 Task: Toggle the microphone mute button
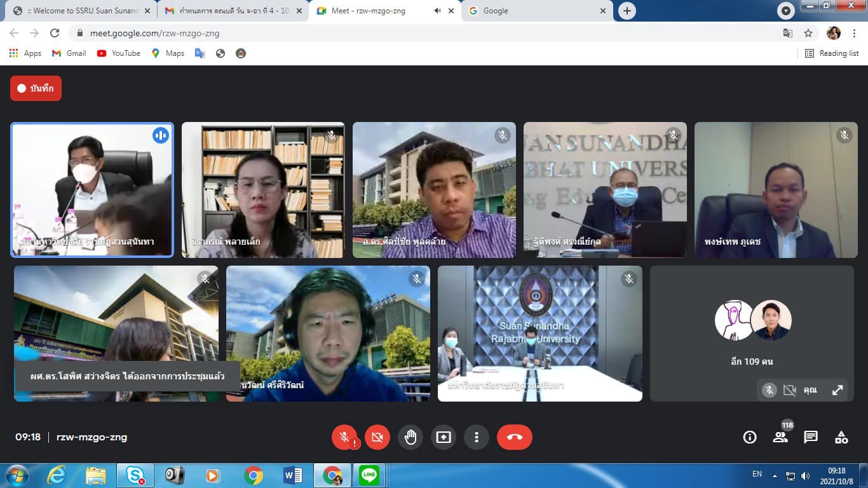click(344, 437)
